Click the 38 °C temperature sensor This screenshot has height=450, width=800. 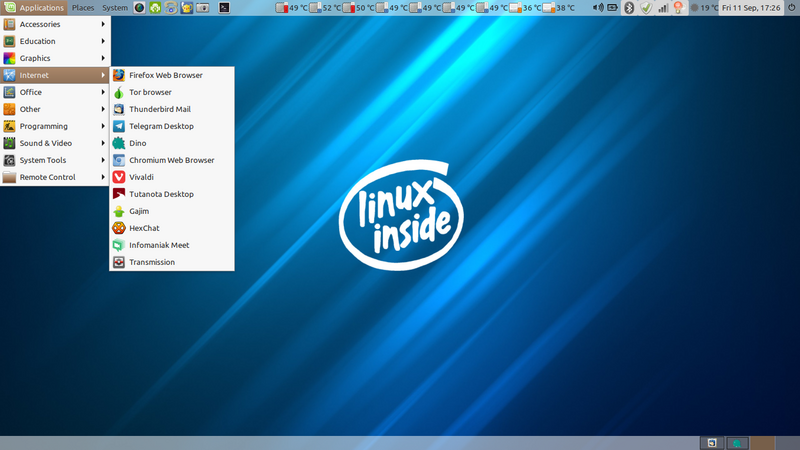tap(559, 8)
